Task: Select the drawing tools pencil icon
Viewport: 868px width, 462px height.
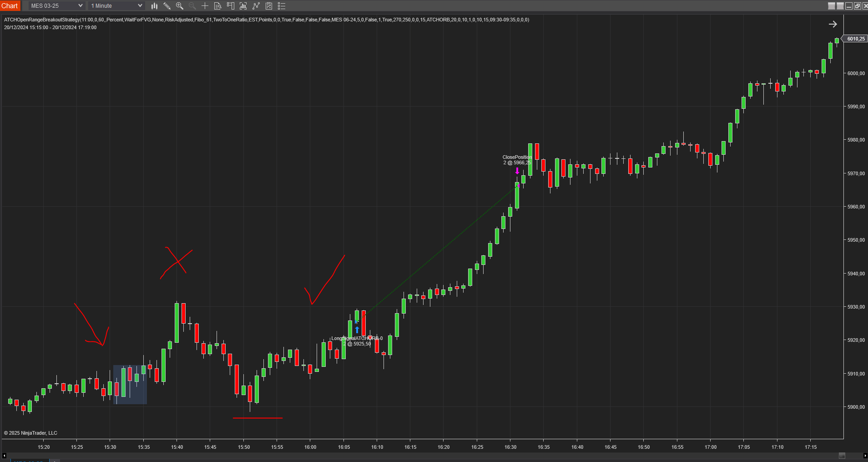Action: [167, 6]
